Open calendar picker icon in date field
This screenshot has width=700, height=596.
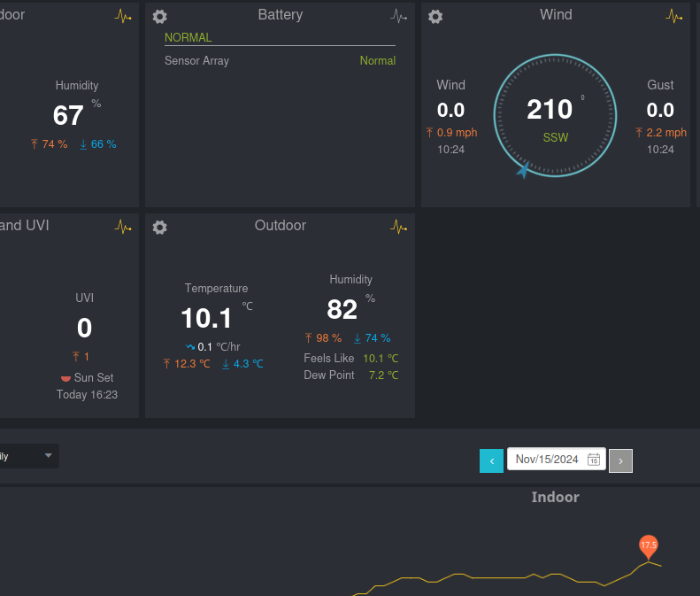pos(593,460)
